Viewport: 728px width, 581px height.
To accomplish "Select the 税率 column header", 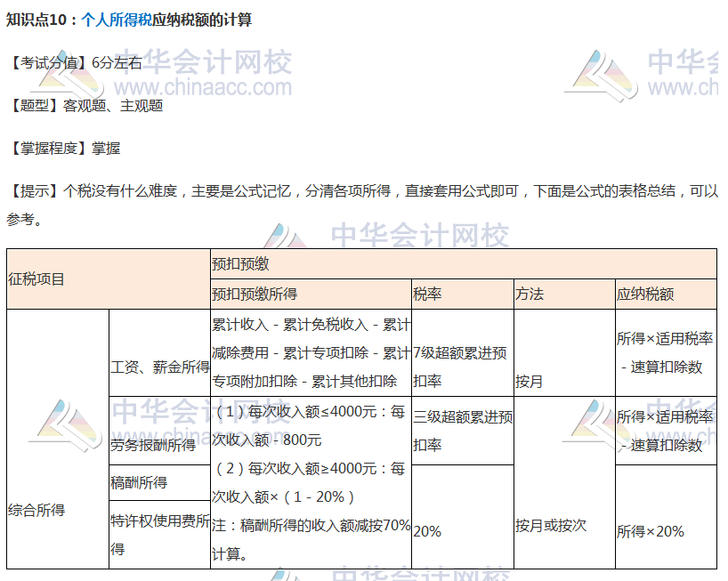I will [463, 295].
